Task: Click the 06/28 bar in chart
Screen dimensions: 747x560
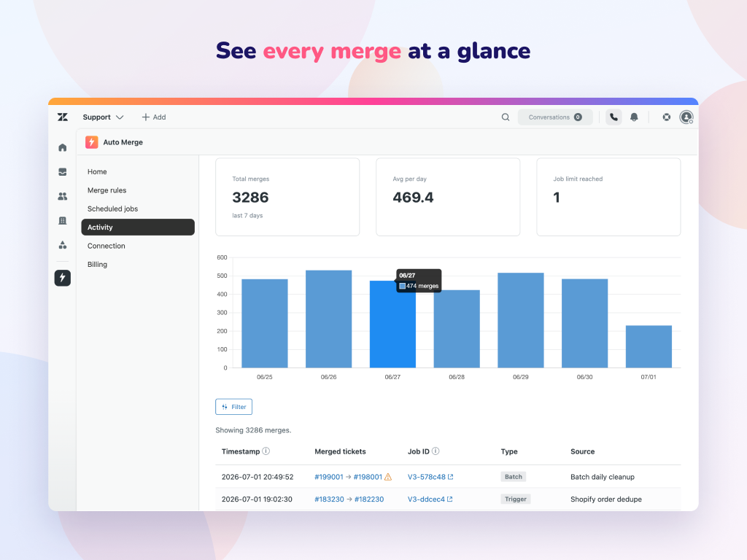Action: tap(457, 329)
